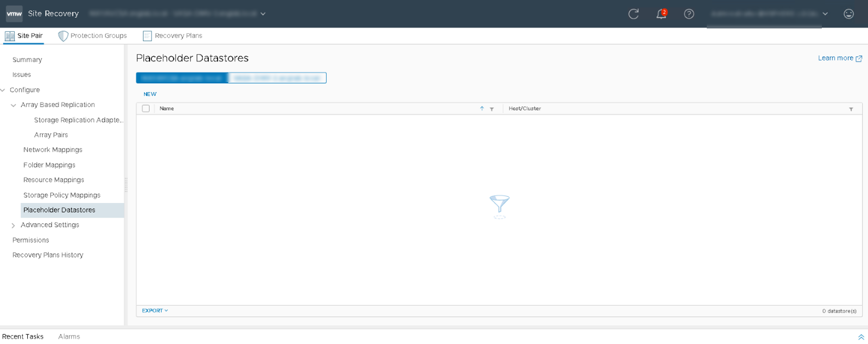Open Issues in the sidebar
The image size is (868, 344).
[x=22, y=75]
